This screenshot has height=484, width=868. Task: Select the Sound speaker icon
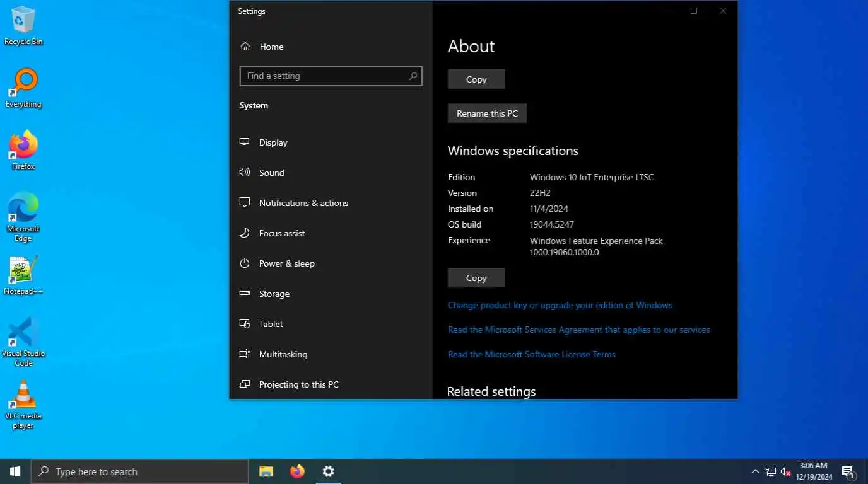pos(245,173)
